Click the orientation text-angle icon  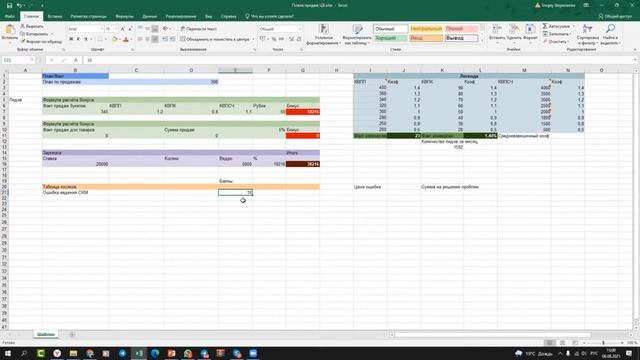165,29
